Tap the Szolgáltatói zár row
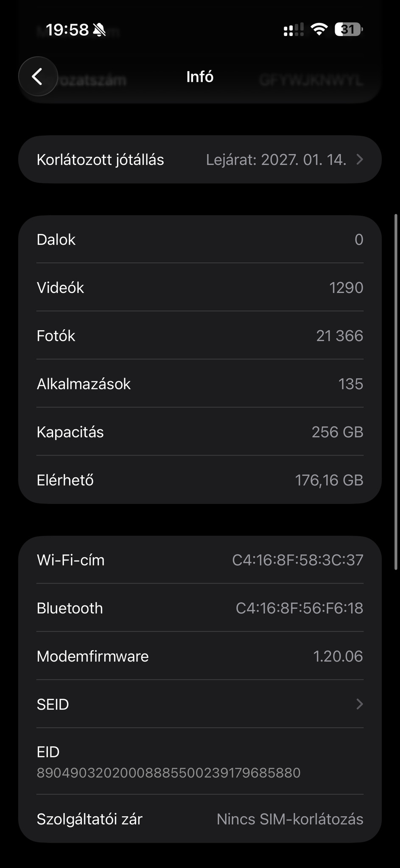The width and height of the screenshot is (400, 868). click(x=200, y=819)
